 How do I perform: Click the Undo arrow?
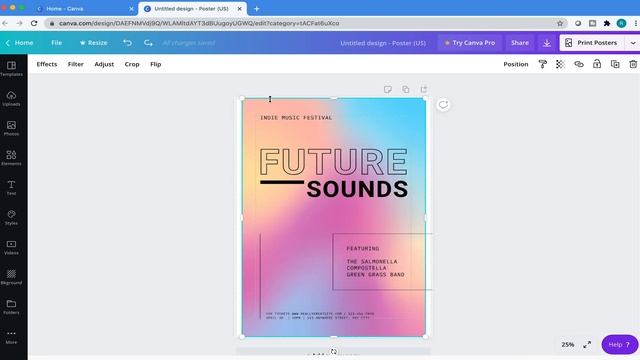(x=127, y=43)
